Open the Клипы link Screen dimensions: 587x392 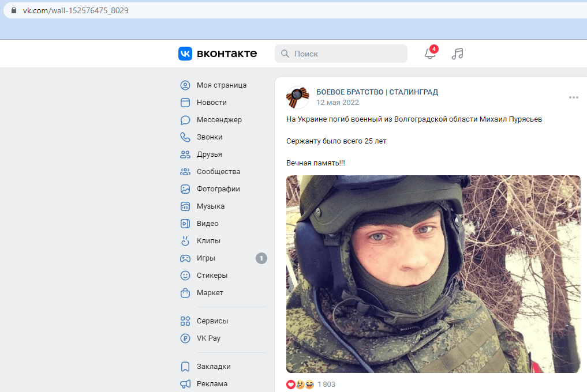(x=208, y=240)
